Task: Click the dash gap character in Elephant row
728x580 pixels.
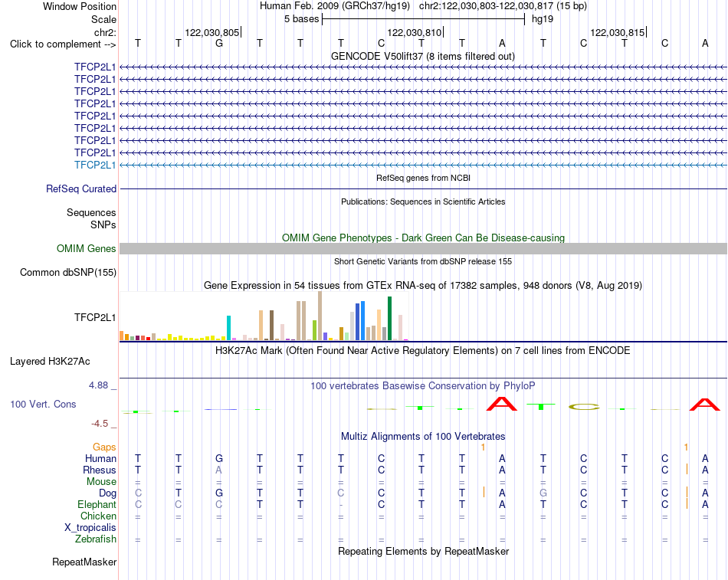Action: coord(341,505)
